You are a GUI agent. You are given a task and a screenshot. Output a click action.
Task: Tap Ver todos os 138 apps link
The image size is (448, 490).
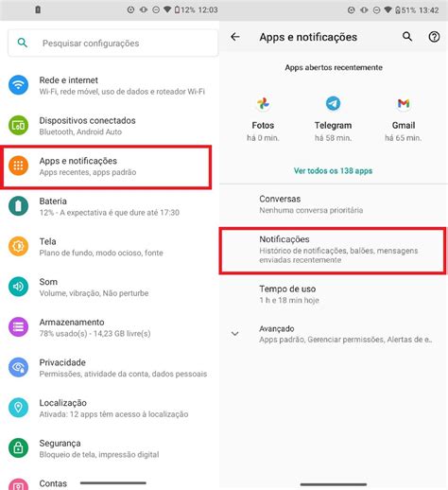(333, 171)
